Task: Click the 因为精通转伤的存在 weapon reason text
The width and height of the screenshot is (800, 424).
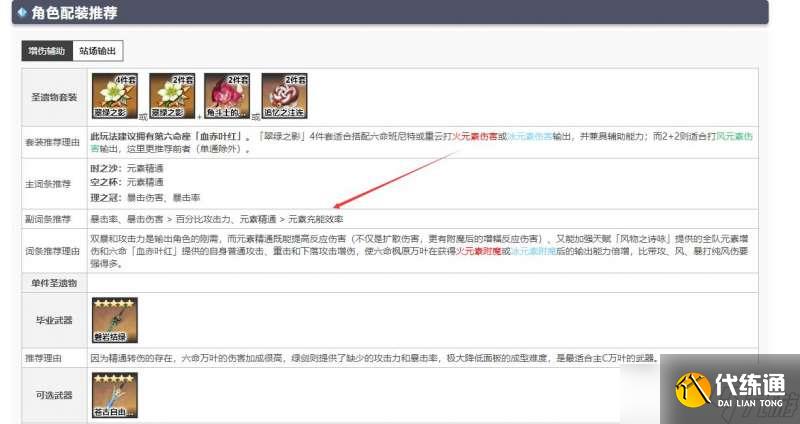Action: pos(375,358)
